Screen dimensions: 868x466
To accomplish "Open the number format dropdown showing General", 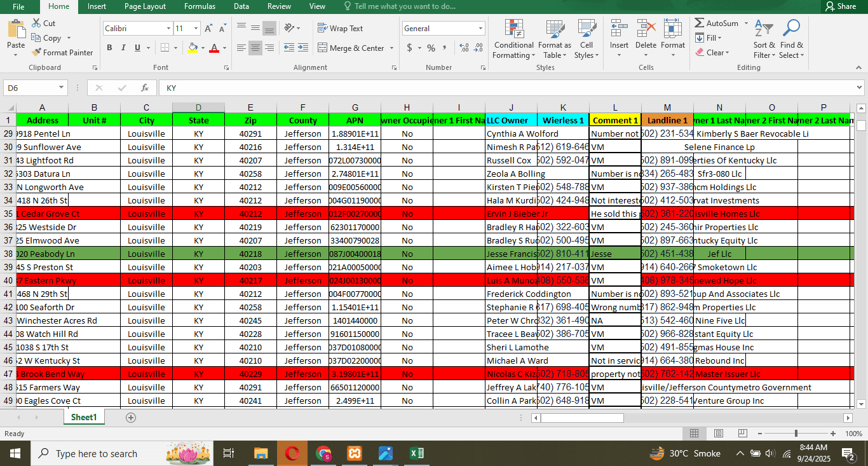I will point(480,29).
